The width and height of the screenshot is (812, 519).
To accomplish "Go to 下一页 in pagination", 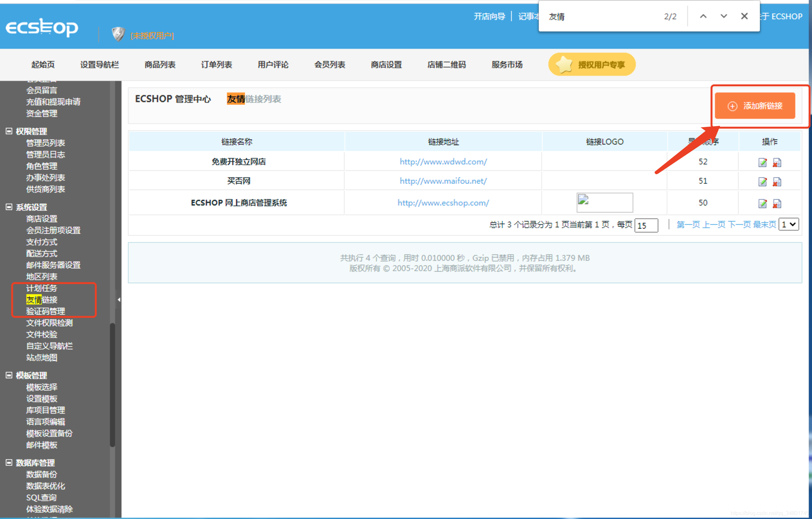I will (739, 224).
